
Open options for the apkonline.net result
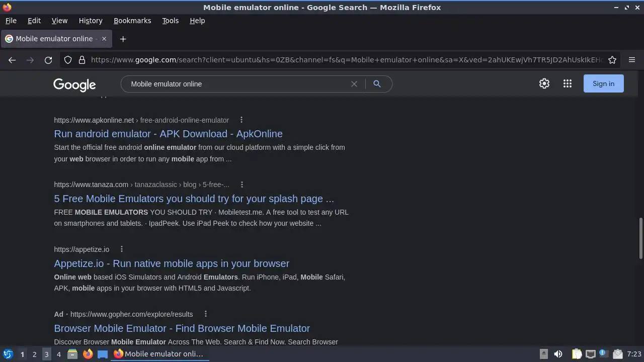[242, 120]
